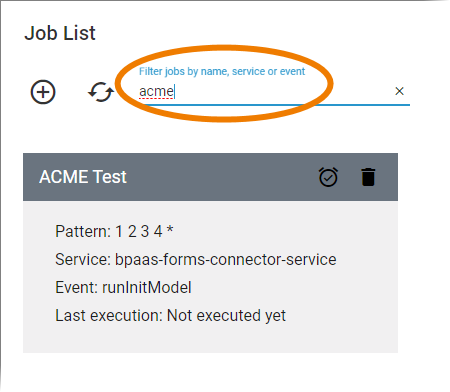Click the Job List heading
The image size is (450, 392).
pos(60,33)
